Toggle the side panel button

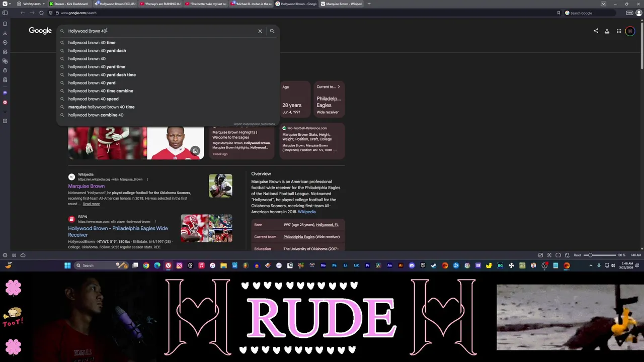pyautogui.click(x=5, y=13)
